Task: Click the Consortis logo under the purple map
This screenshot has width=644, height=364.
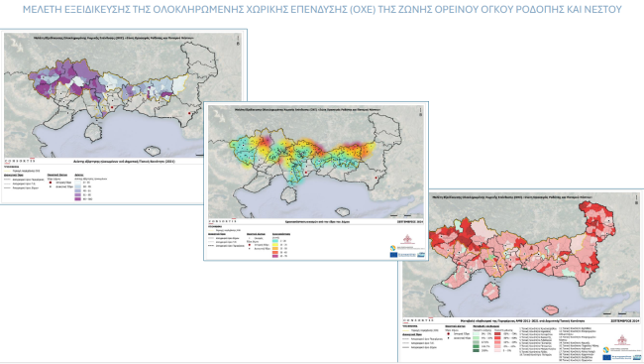Action: (x=19, y=162)
